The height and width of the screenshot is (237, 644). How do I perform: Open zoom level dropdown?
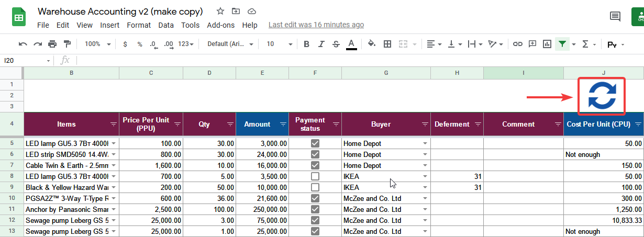(x=97, y=44)
